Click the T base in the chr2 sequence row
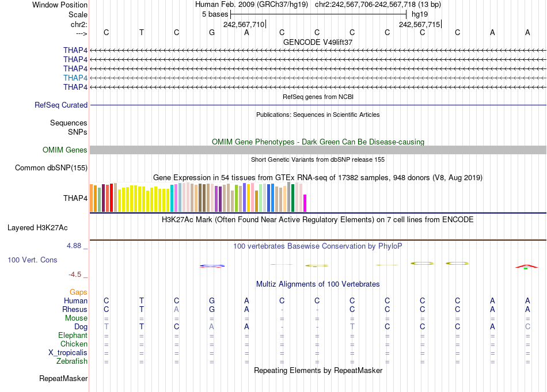Viewport: 547px width, 392px height. click(141, 32)
